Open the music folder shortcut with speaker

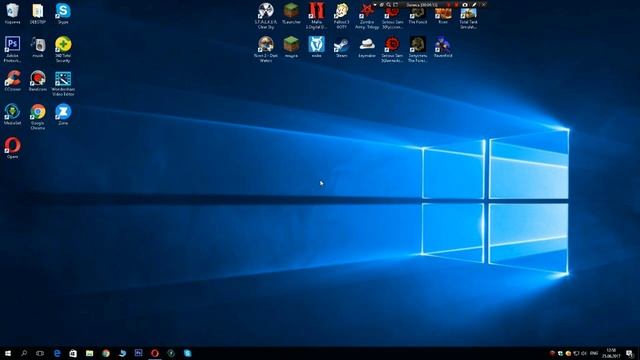(x=38, y=47)
